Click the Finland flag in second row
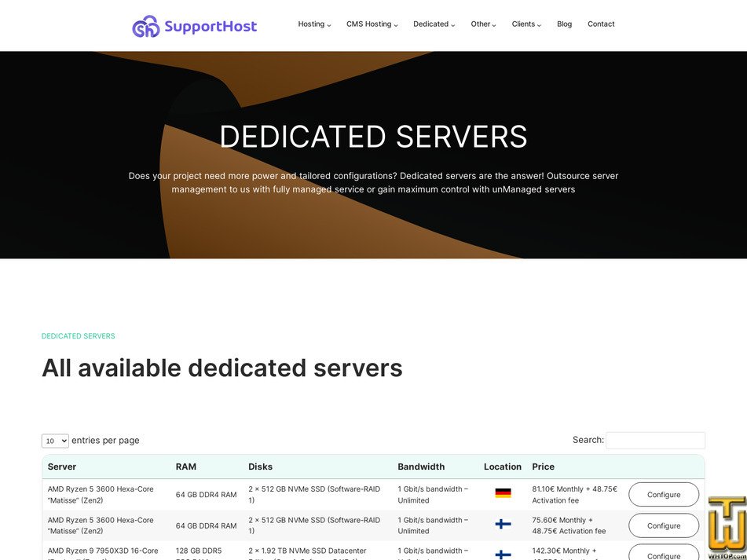 click(503, 525)
